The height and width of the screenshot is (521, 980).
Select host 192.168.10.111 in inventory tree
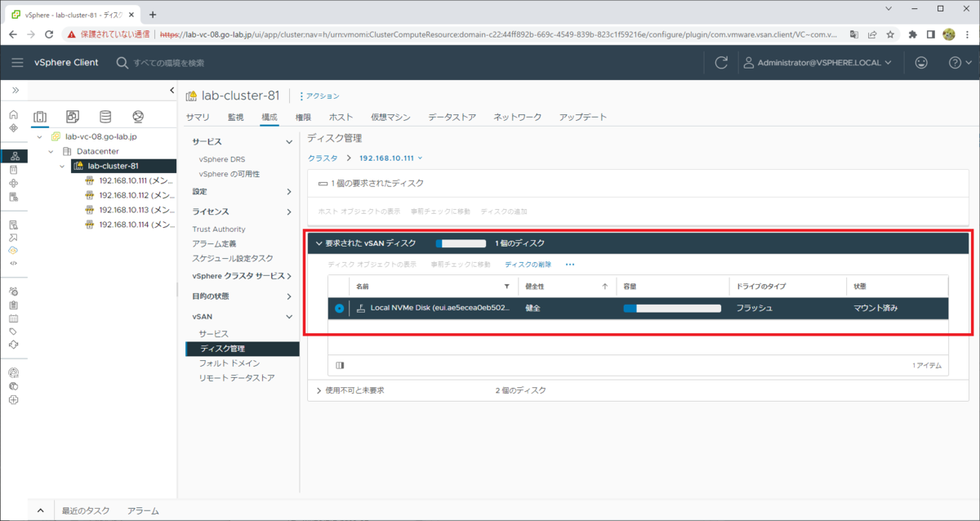[x=130, y=180]
